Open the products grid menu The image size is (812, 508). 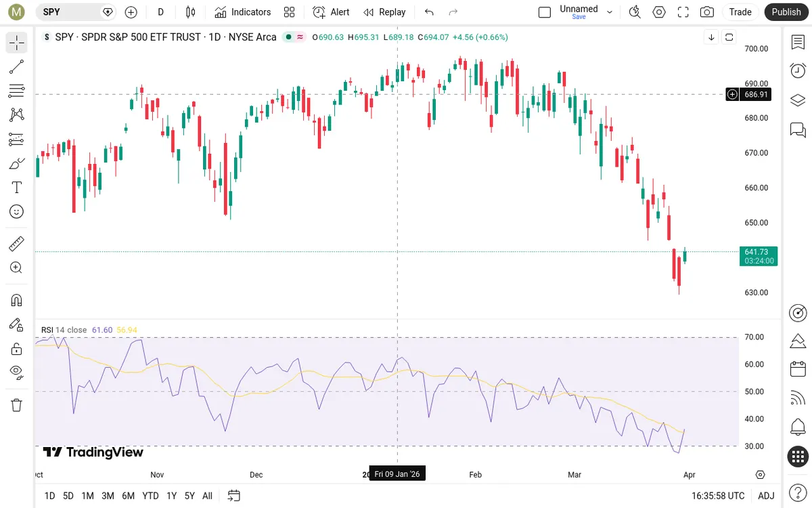798,457
